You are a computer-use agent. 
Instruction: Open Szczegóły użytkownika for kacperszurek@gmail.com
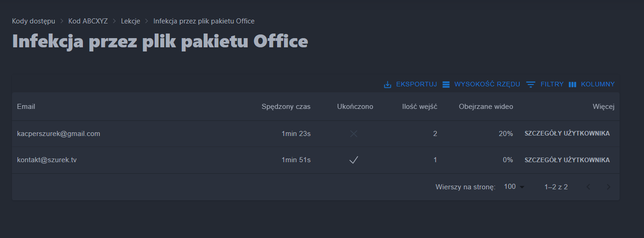(567, 134)
